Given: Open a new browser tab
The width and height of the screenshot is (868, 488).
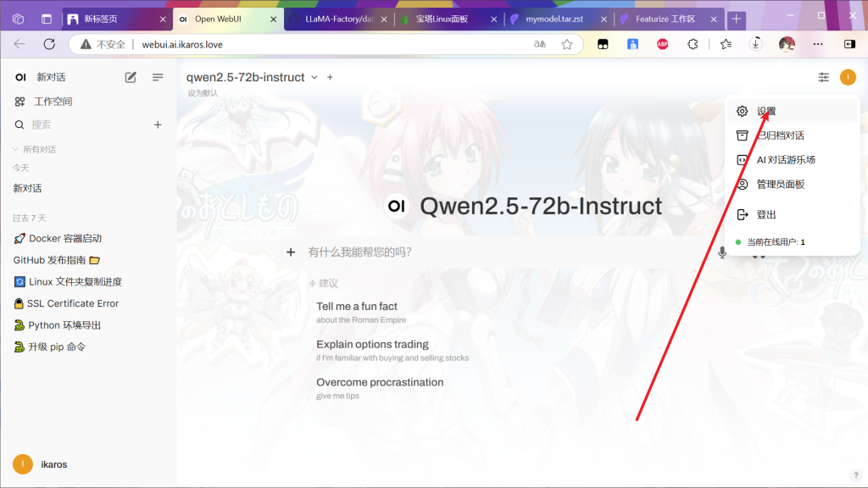Looking at the screenshot, I should point(737,19).
